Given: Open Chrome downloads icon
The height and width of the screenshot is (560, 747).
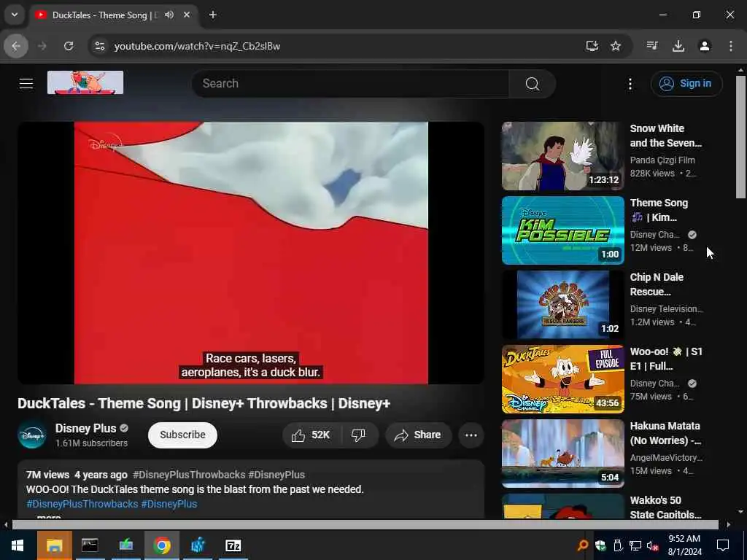Looking at the screenshot, I should click(678, 46).
